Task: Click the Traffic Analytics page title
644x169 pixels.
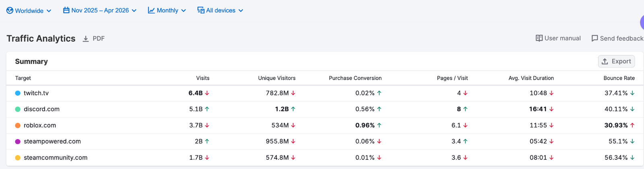Action: click(x=41, y=39)
